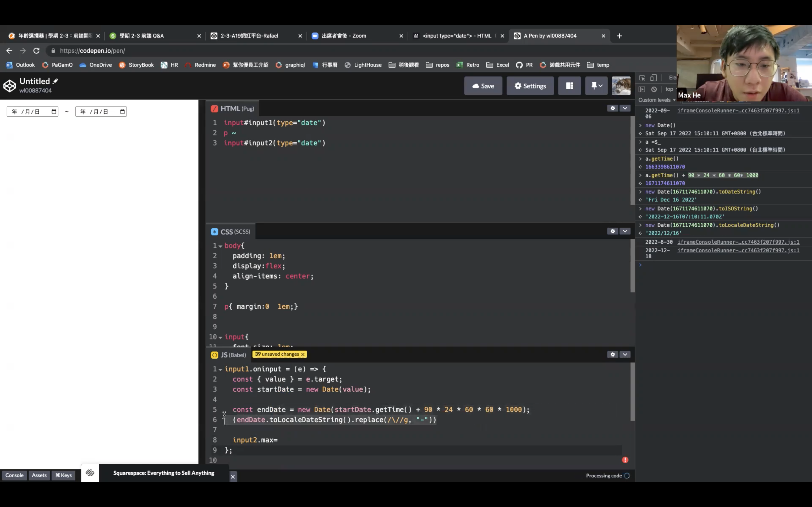Edit pen title with the pencil icon
This screenshot has height=507, width=812.
point(55,81)
